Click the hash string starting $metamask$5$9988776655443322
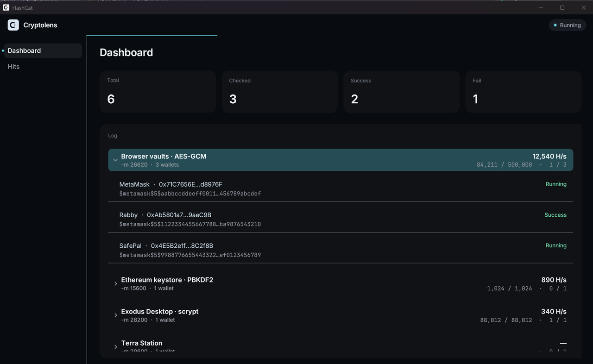Screen dimensions: 593x364 (190, 255)
